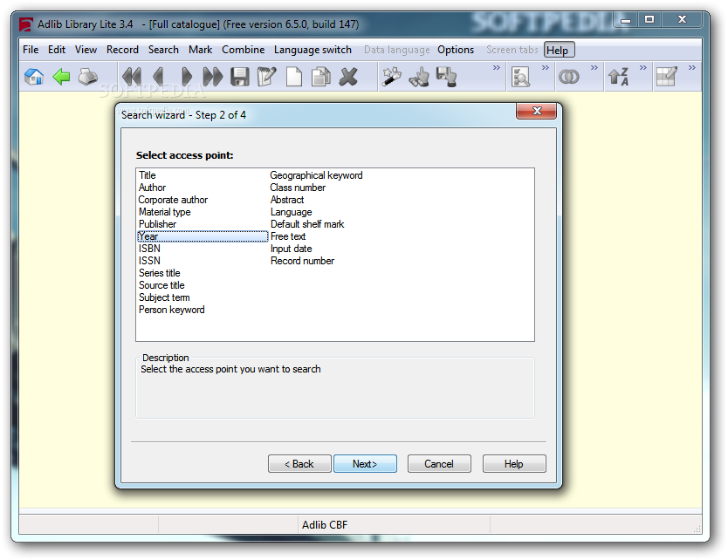Select the ISBN access point
The image size is (728, 560).
(149, 249)
